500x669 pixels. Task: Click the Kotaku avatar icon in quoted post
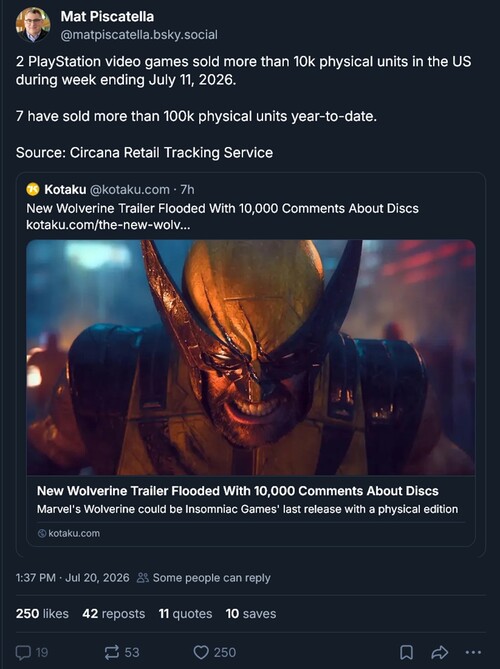click(x=33, y=189)
